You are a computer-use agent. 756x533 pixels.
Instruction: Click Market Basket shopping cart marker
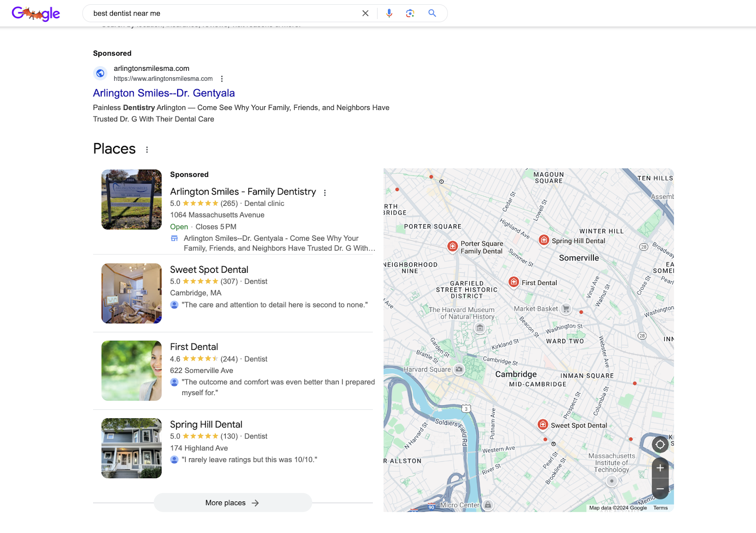coord(566,309)
